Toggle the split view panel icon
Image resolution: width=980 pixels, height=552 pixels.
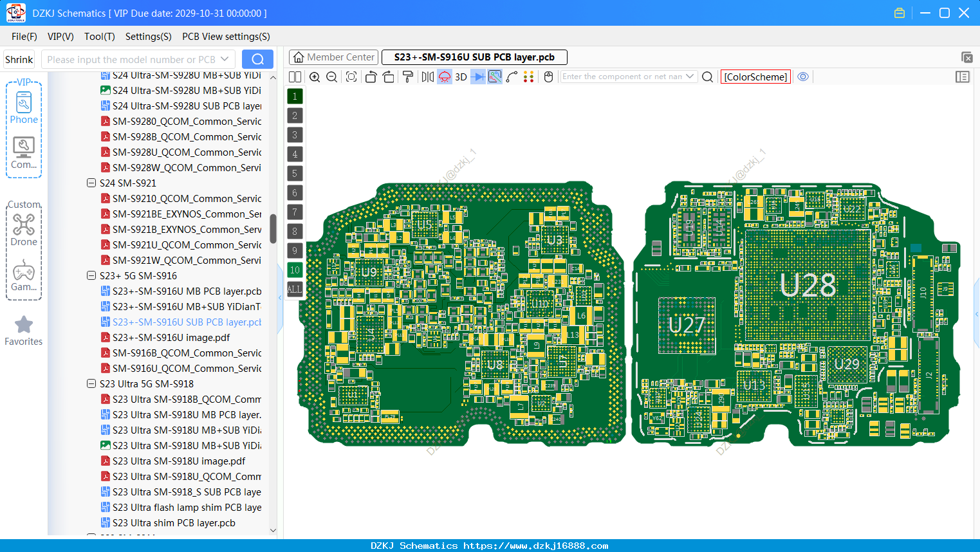pos(295,77)
